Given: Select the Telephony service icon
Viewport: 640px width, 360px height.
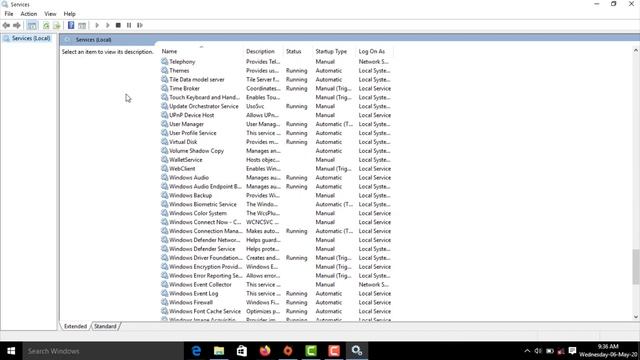Looking at the screenshot, I should click(164, 62).
